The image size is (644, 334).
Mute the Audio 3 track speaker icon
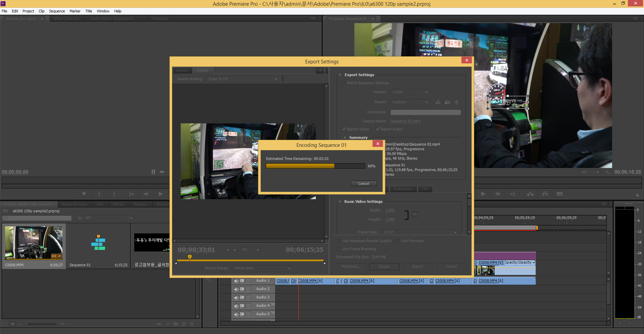236,297
